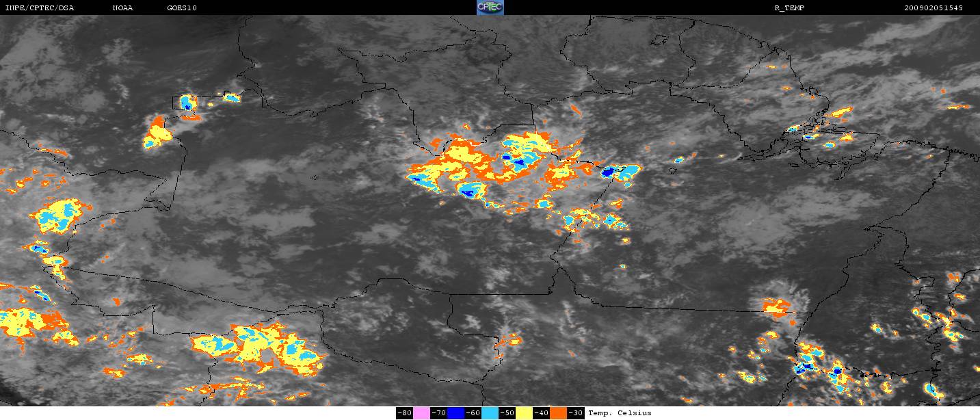Click the -60 legend value
Image resolution: width=980 pixels, height=420 pixels.
[x=473, y=413]
